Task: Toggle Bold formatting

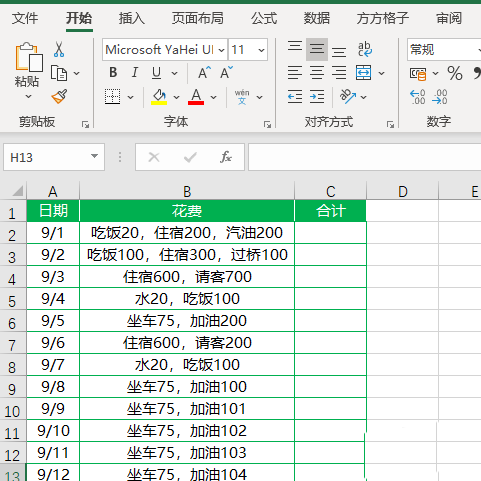Action: click(113, 72)
